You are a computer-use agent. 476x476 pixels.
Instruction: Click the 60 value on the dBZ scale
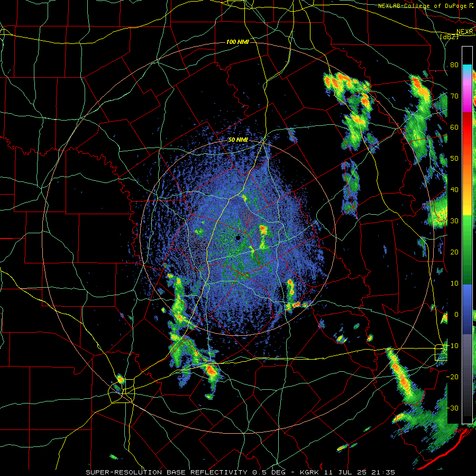click(x=454, y=127)
